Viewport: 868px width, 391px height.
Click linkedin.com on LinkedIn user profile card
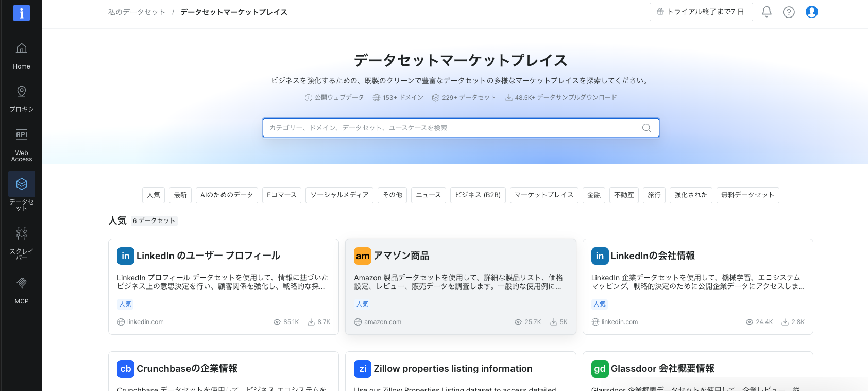145,322
